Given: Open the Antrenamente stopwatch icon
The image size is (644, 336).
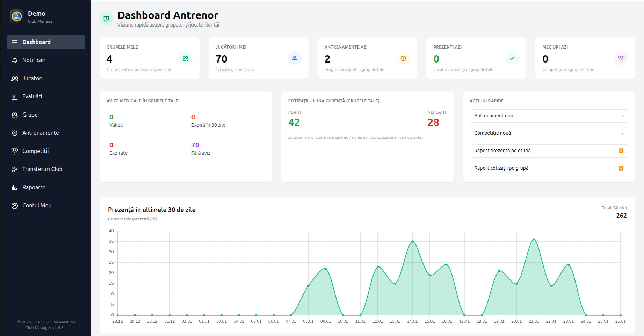Looking at the screenshot, I should click(x=14, y=133).
